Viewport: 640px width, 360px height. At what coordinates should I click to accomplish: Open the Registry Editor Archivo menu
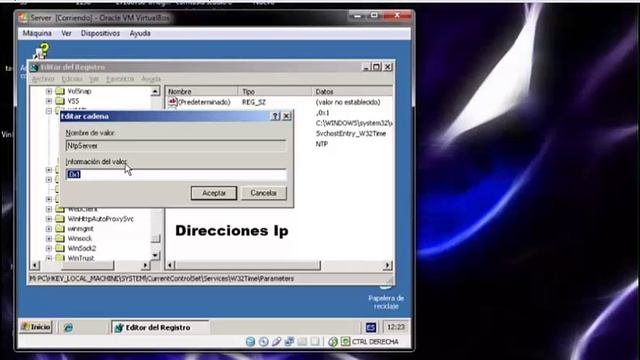coord(43,79)
